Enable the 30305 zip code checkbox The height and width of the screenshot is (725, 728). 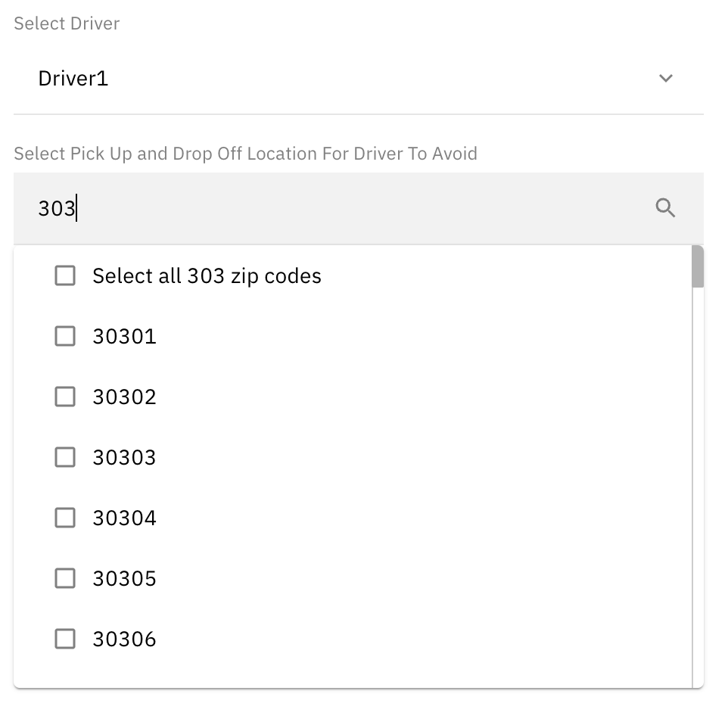click(x=64, y=578)
